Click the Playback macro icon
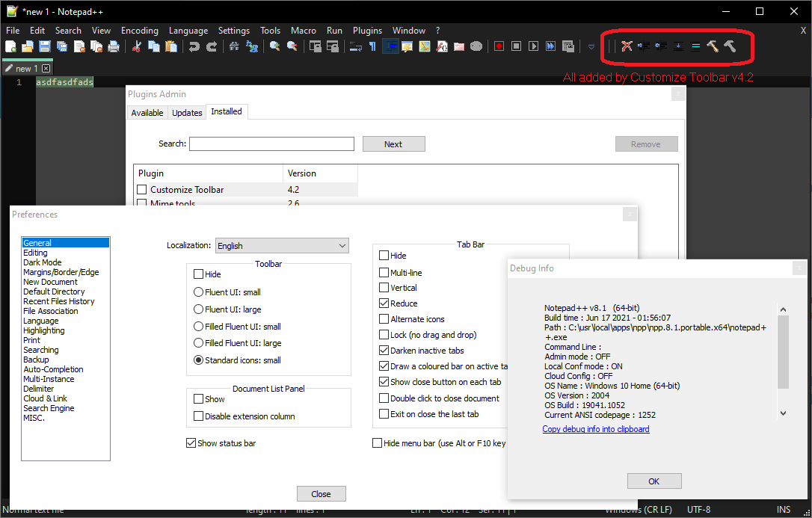The image size is (812, 518). coord(533,46)
